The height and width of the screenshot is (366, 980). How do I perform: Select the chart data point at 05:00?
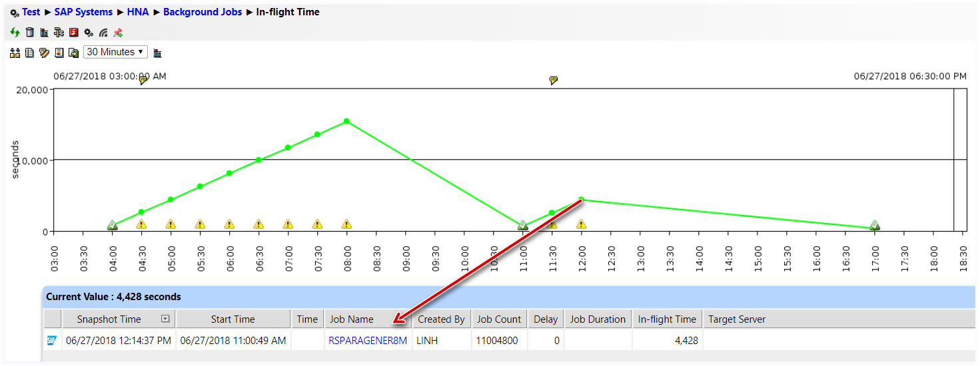tap(171, 200)
